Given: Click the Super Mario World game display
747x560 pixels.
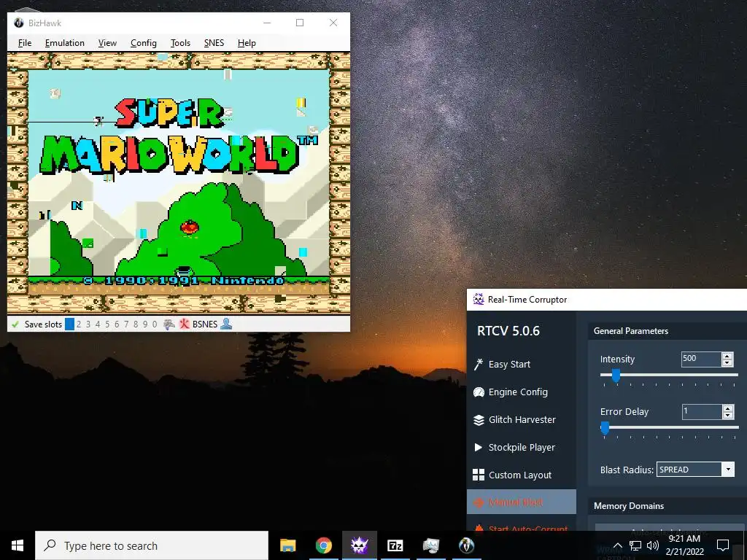Looking at the screenshot, I should (179, 183).
